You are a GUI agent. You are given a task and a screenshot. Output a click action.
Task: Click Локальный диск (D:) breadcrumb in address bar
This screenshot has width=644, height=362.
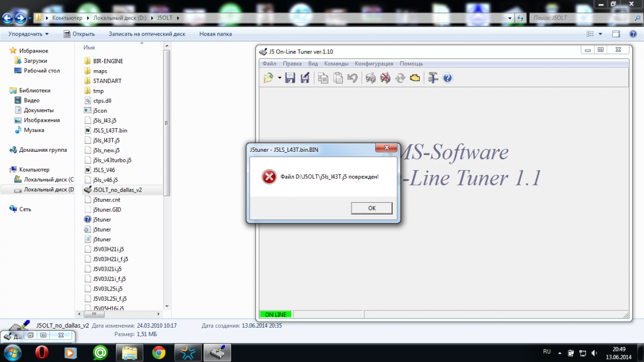point(121,18)
